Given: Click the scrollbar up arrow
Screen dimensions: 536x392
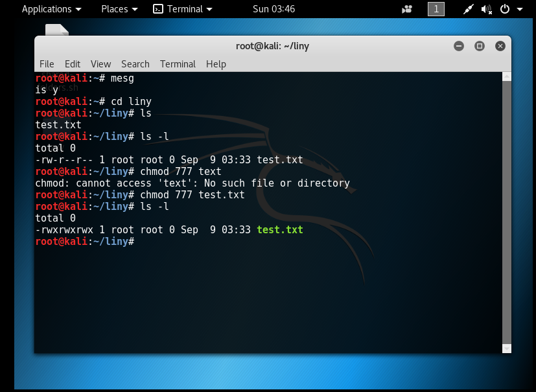Looking at the screenshot, I should pyautogui.click(x=507, y=76).
